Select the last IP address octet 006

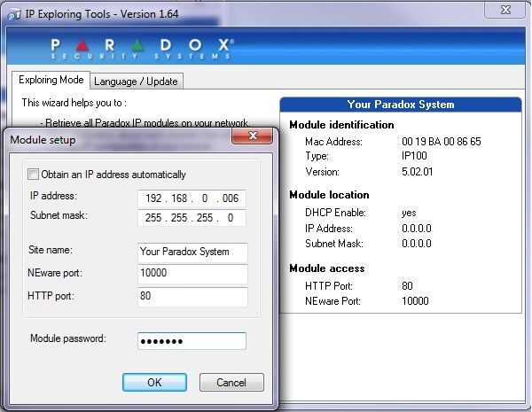pyautogui.click(x=231, y=198)
